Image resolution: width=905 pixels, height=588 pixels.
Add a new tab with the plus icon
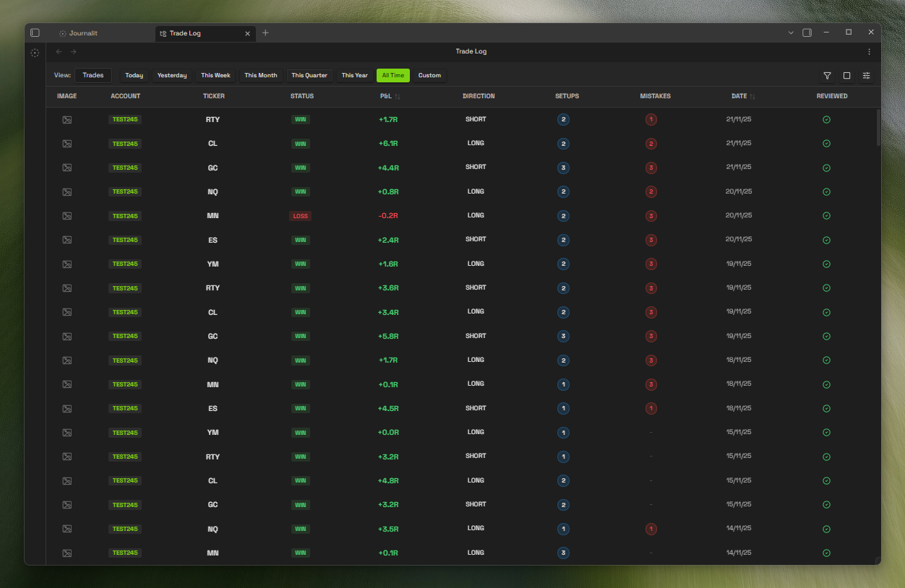pos(265,33)
